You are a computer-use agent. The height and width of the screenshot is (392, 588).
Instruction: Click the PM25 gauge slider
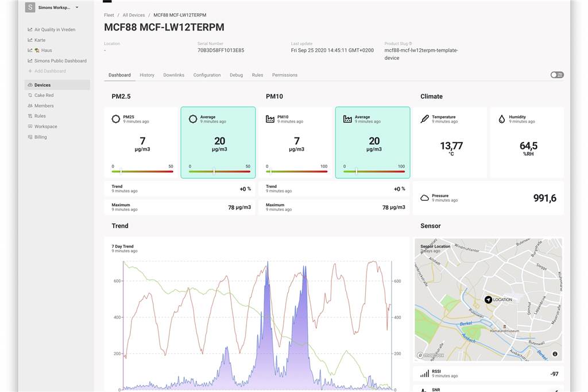pyautogui.click(x=142, y=171)
